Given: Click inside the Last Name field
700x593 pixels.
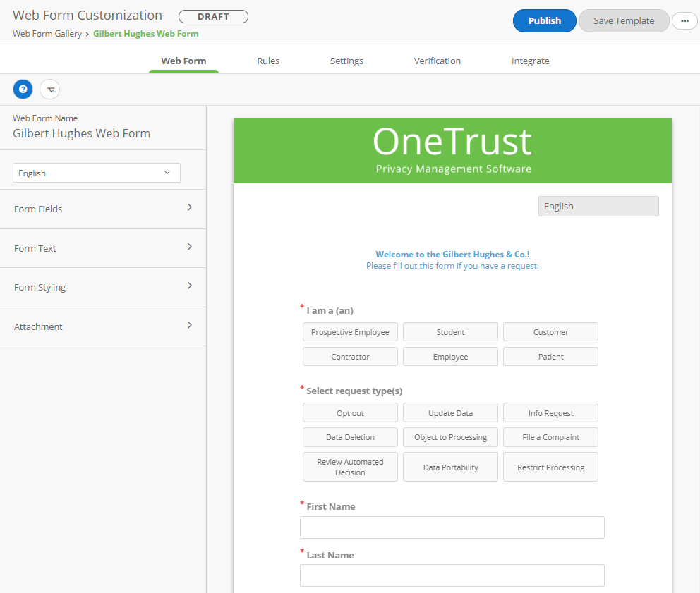Looking at the screenshot, I should pyautogui.click(x=452, y=575).
